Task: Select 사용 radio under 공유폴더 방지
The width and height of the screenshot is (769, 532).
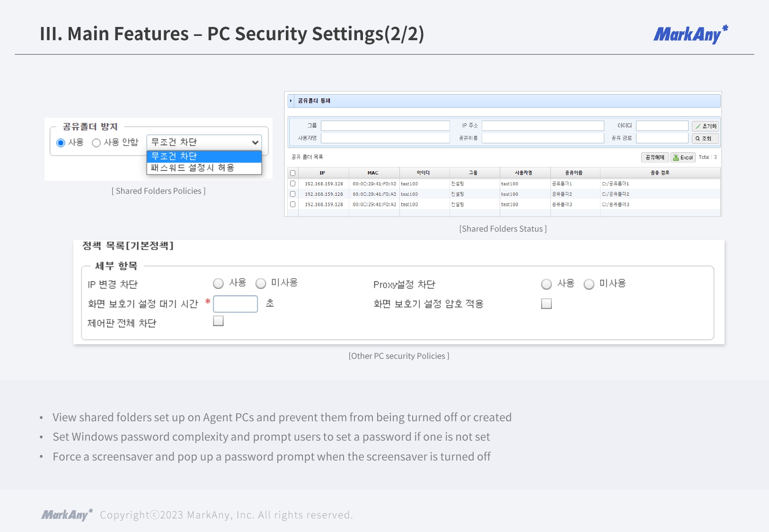Action: (x=61, y=143)
